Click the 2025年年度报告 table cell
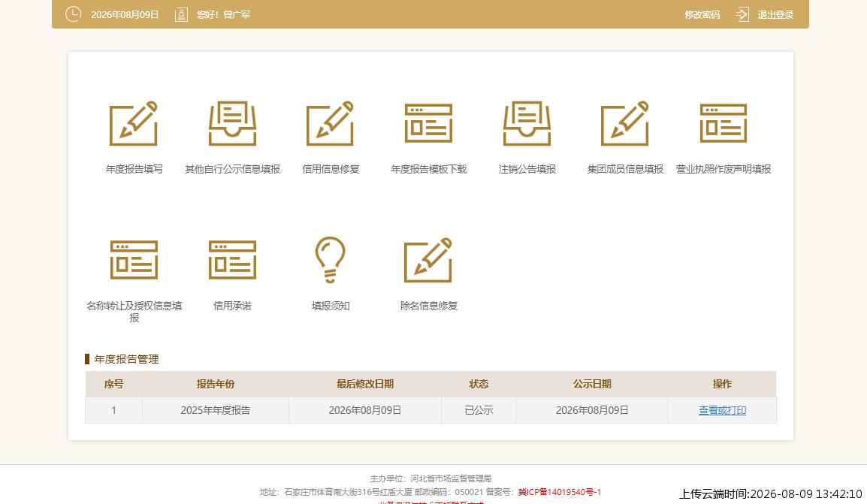The height and width of the screenshot is (504, 867). point(216,410)
